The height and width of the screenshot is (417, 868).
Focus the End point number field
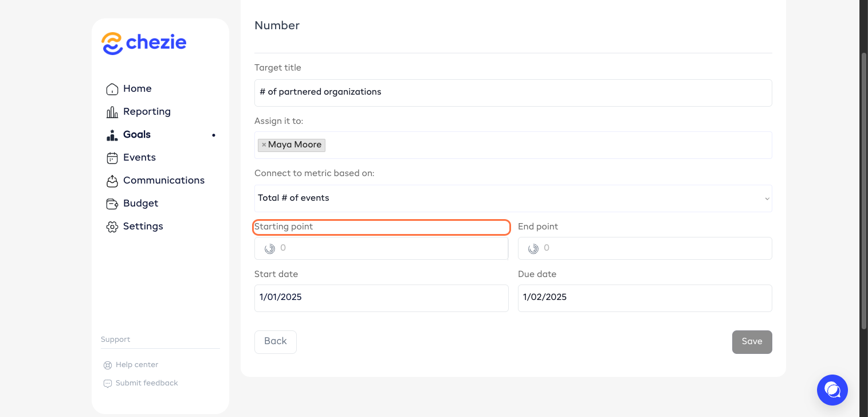tap(653, 248)
